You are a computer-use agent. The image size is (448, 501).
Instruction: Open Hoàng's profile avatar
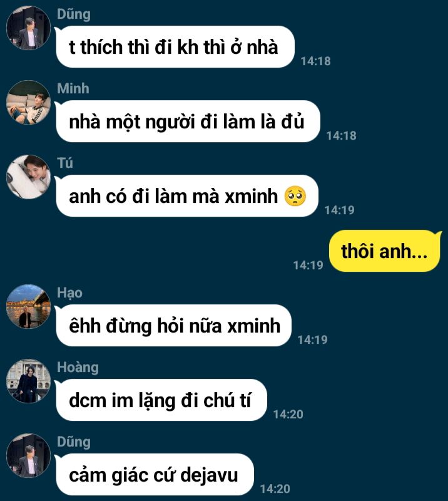(x=28, y=381)
